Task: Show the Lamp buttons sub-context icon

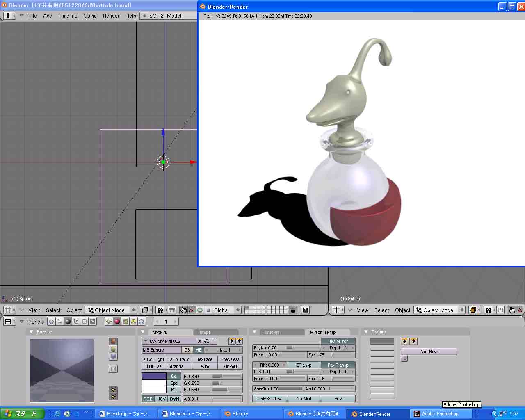Action: (x=109, y=322)
